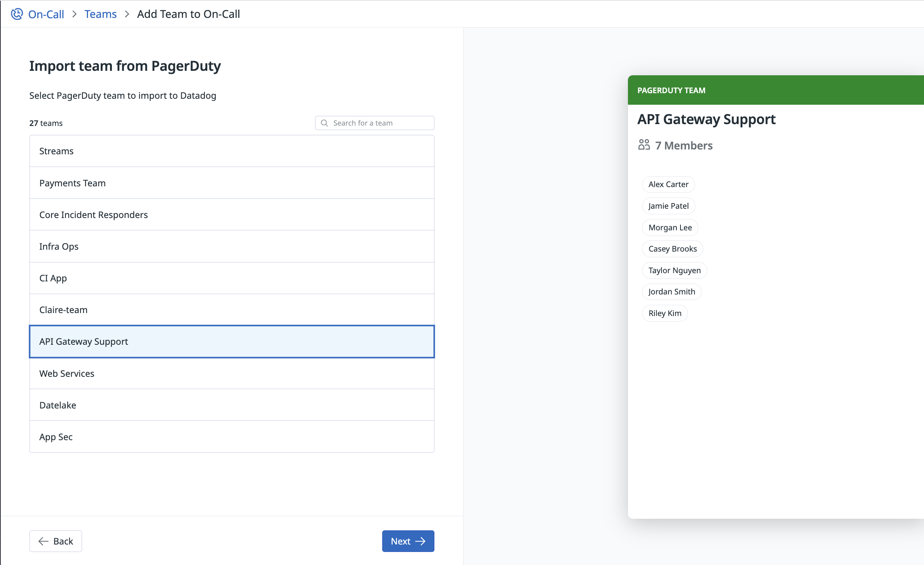The height and width of the screenshot is (565, 924).
Task: Choose the Claire-team row
Action: click(232, 310)
